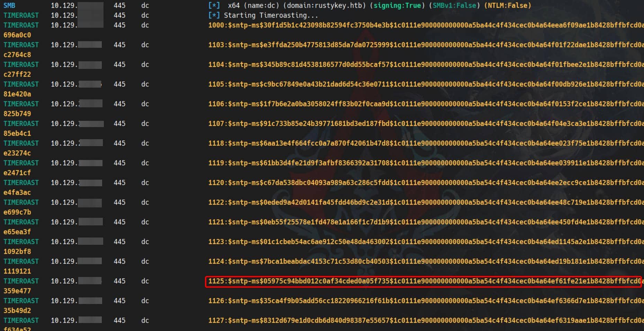This screenshot has width=644, height=331.
Task: Select the "(NTLM:False)" text
Action: [x=507, y=6]
